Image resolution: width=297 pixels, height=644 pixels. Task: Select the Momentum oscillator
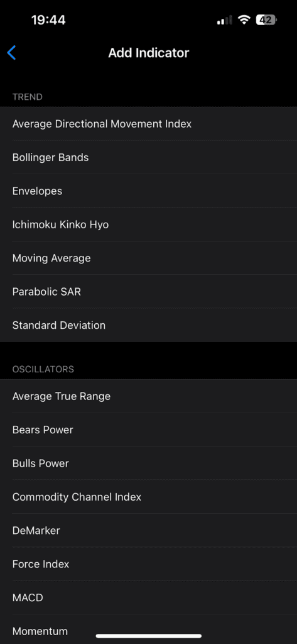[148, 629]
